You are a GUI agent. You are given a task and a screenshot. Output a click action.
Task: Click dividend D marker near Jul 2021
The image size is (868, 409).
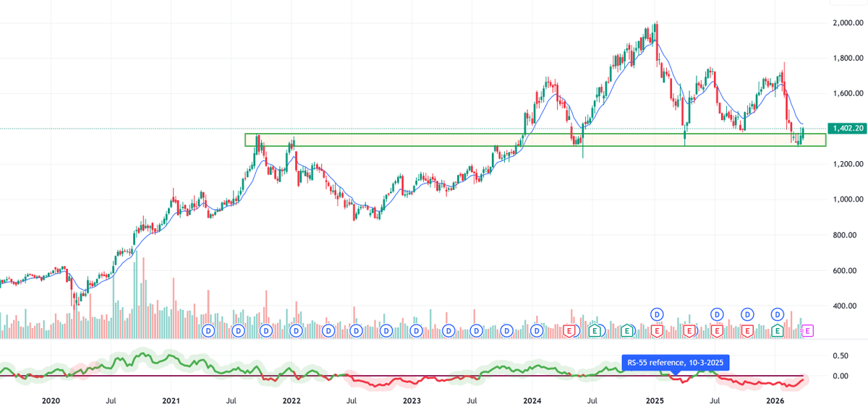coord(238,330)
